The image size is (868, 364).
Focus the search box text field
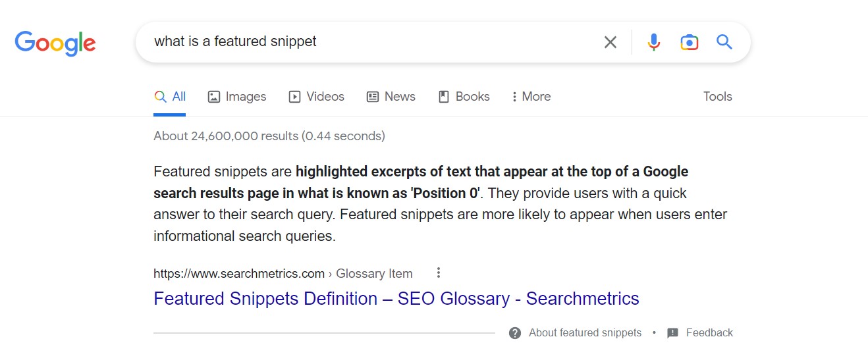372,42
